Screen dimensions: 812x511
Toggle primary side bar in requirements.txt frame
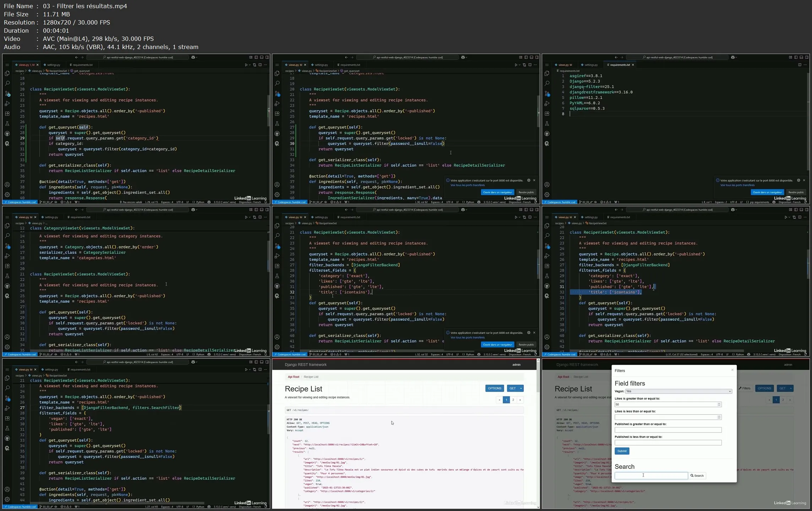796,57
